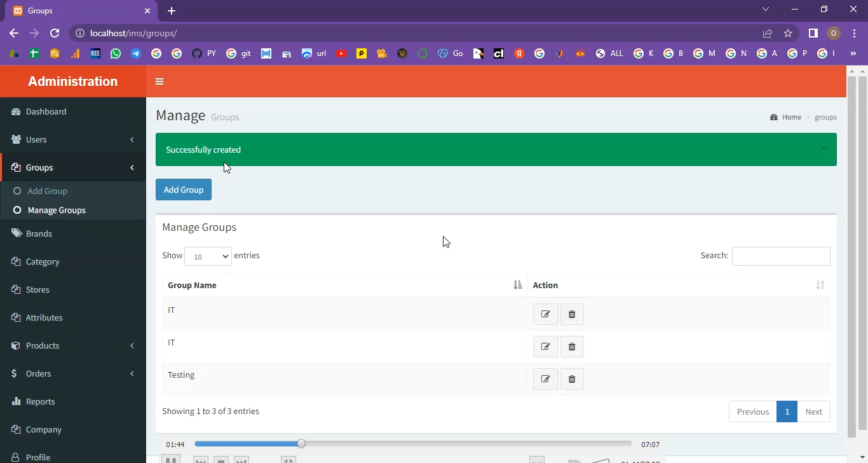Bookmark this page with star icon
The image size is (868, 463).
pos(788,33)
